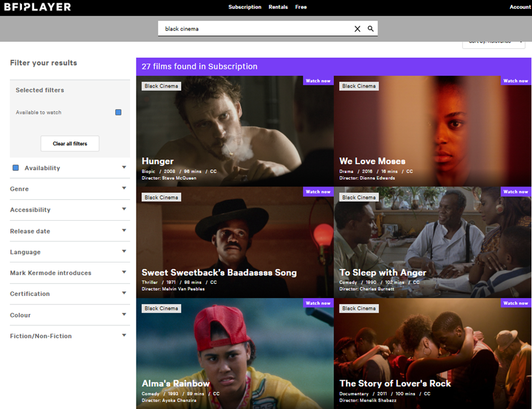Open the Subscription menu item
The width and height of the screenshot is (532, 409).
(x=244, y=7)
